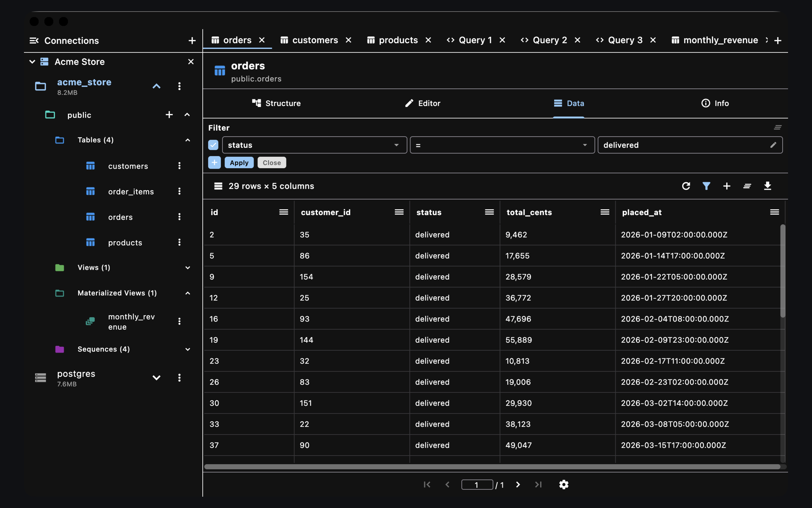The height and width of the screenshot is (508, 812).
Task: Collapse the Connections sidebar
Action: (34, 41)
